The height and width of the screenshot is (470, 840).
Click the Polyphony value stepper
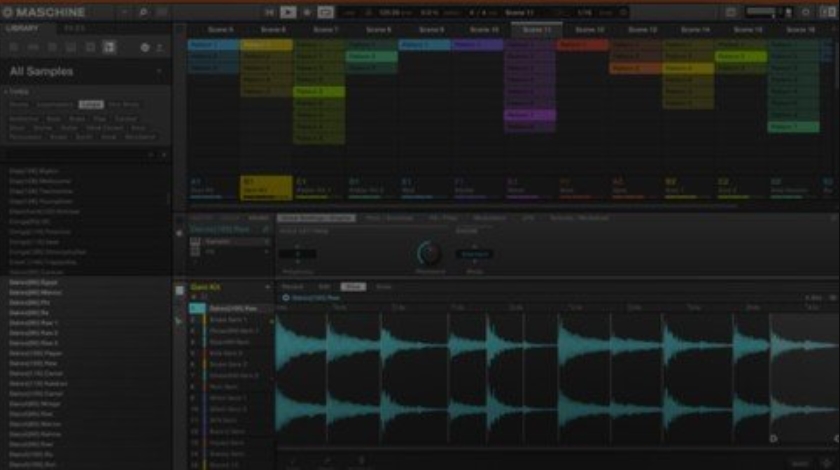297,254
